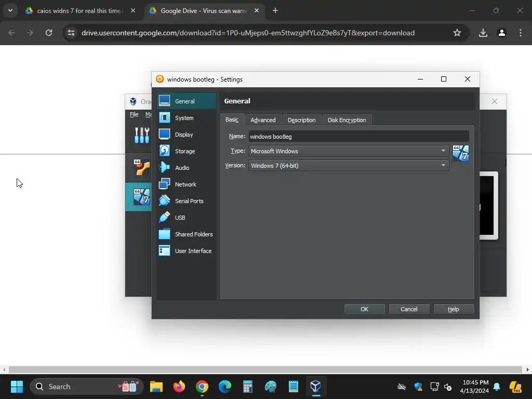Screen dimensions: 532x399
Task: Reload the current page
Action: (49, 33)
